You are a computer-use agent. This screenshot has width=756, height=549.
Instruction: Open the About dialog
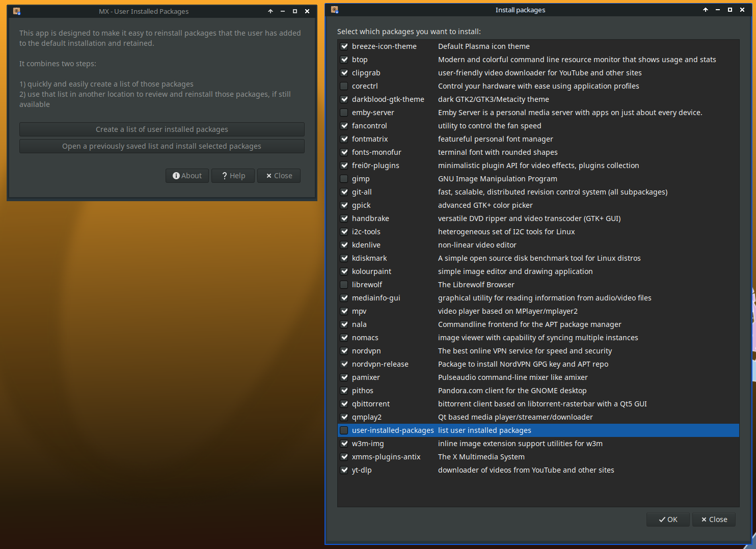coord(187,176)
